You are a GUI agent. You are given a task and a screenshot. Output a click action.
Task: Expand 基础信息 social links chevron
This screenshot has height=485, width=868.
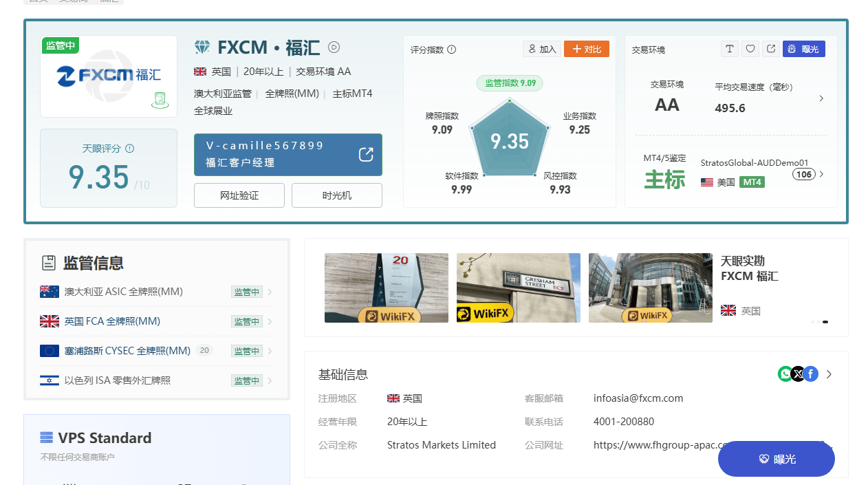coord(829,374)
